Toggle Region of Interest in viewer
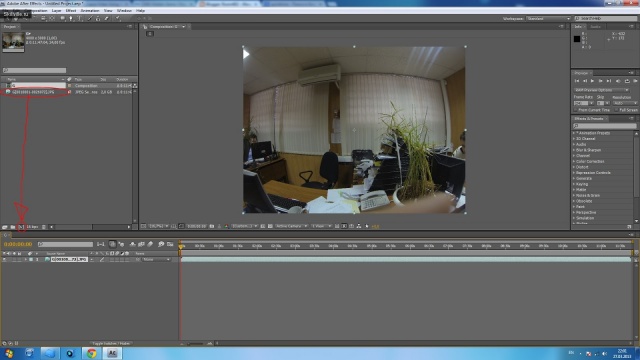Viewport: 640px width, 360px height. pos(263,226)
